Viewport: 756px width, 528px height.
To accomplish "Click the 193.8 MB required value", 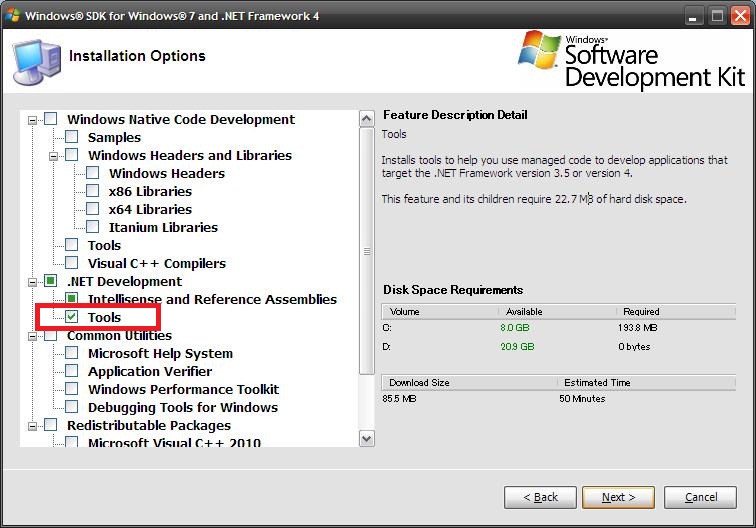I will pyautogui.click(x=637, y=328).
